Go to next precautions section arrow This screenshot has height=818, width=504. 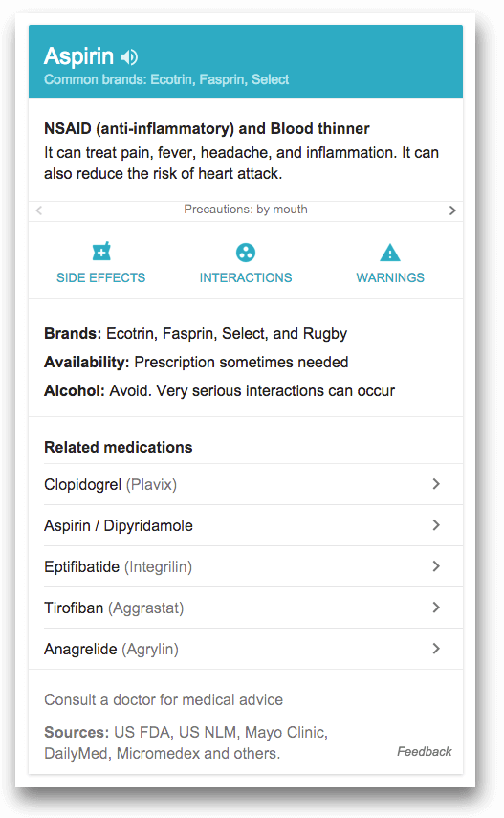(x=452, y=210)
